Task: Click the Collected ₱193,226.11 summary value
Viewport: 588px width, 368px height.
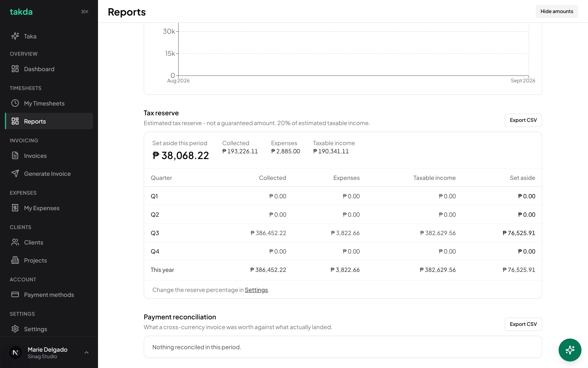Action: [240, 151]
